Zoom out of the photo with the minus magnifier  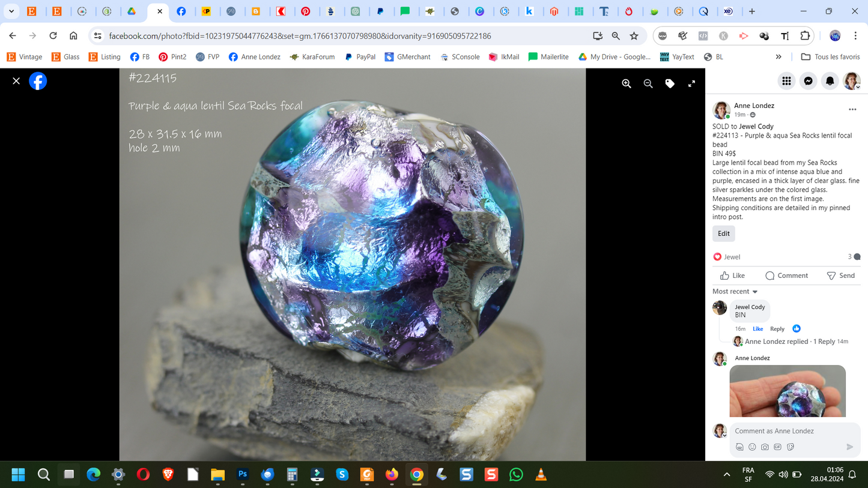tap(648, 84)
